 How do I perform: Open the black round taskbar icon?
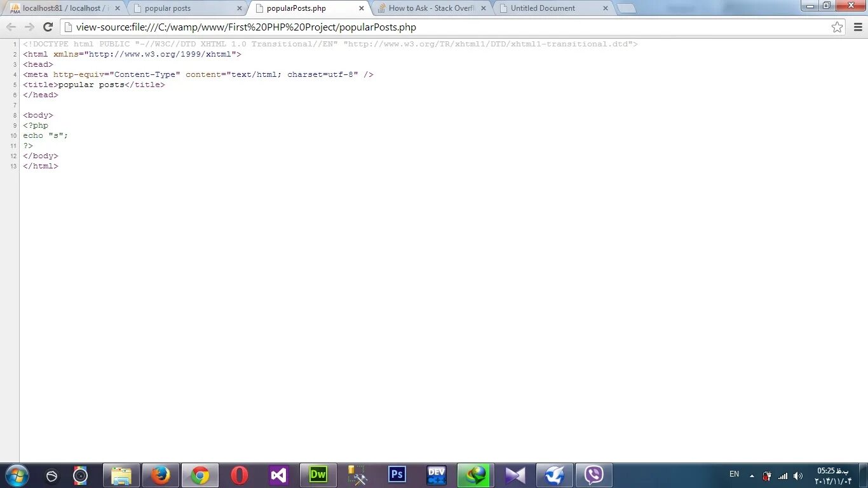52,476
